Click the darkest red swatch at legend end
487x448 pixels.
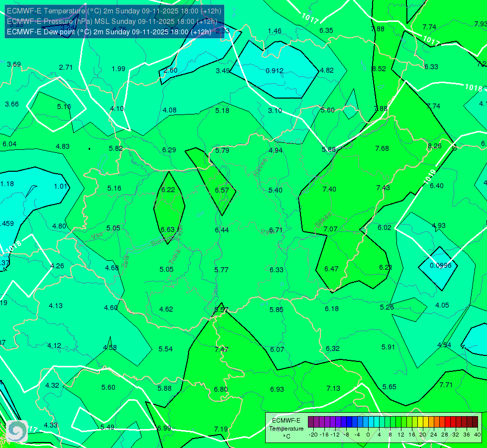[x=475, y=422]
